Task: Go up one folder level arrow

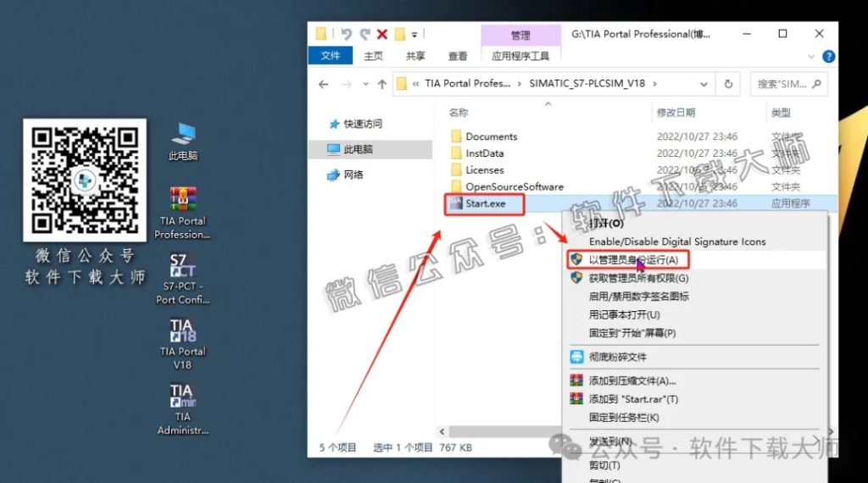Action: click(x=382, y=84)
